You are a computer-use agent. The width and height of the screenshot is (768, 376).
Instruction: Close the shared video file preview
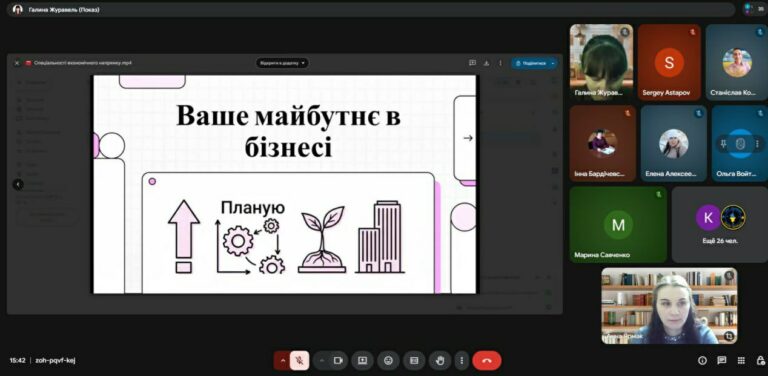point(17,63)
